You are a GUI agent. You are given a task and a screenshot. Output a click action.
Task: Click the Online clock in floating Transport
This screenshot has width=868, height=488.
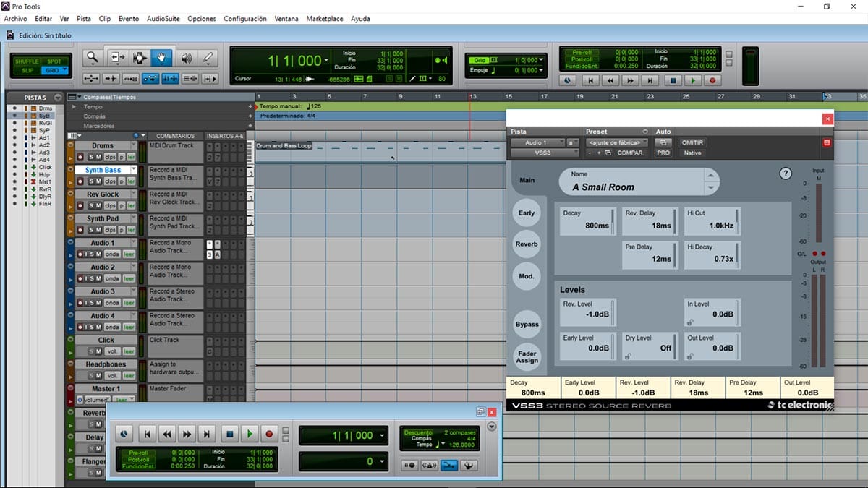[124, 434]
